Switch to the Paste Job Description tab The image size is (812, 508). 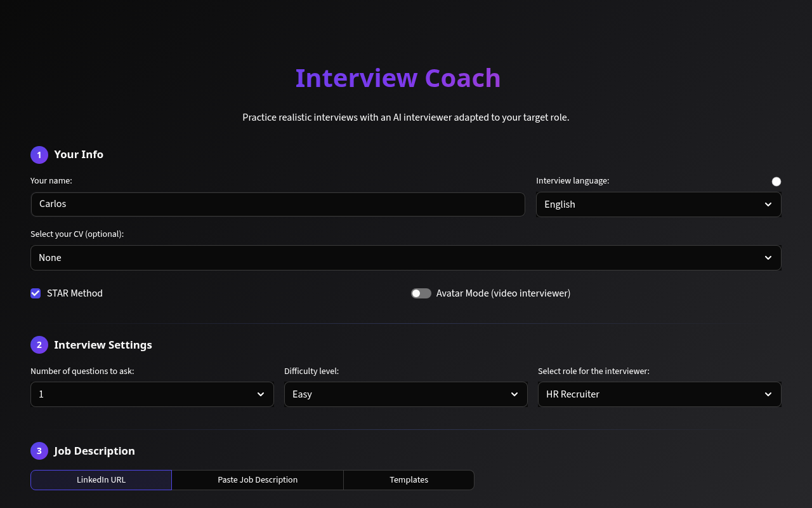point(258,479)
